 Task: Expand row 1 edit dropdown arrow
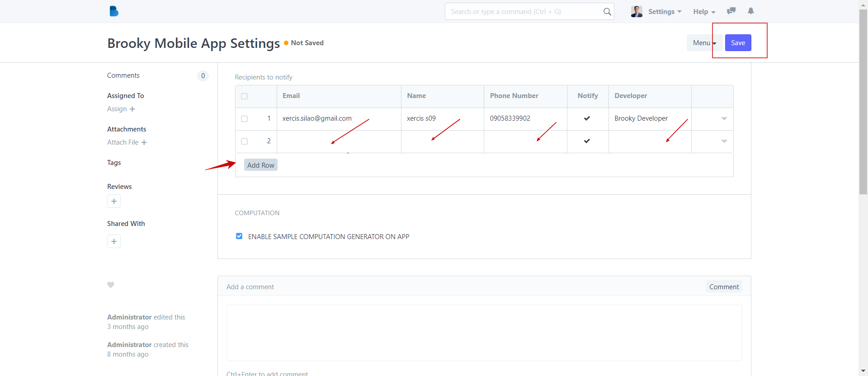pos(724,119)
